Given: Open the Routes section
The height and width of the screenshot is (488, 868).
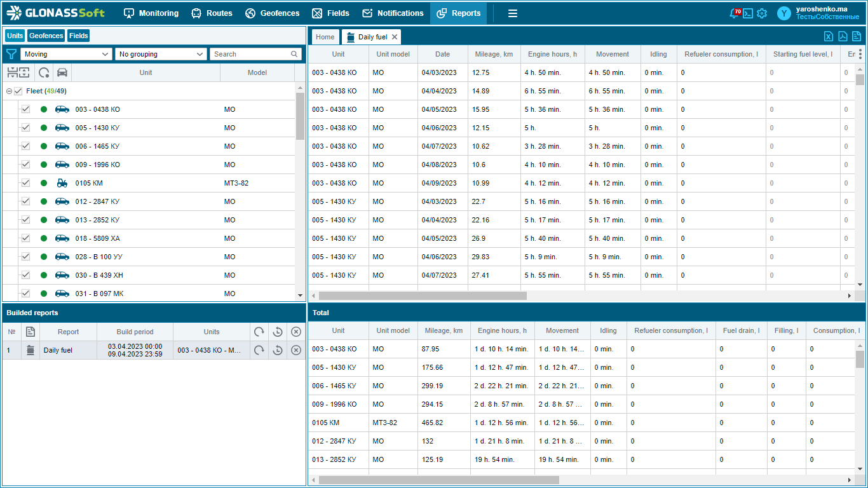Looking at the screenshot, I should click(x=212, y=13).
